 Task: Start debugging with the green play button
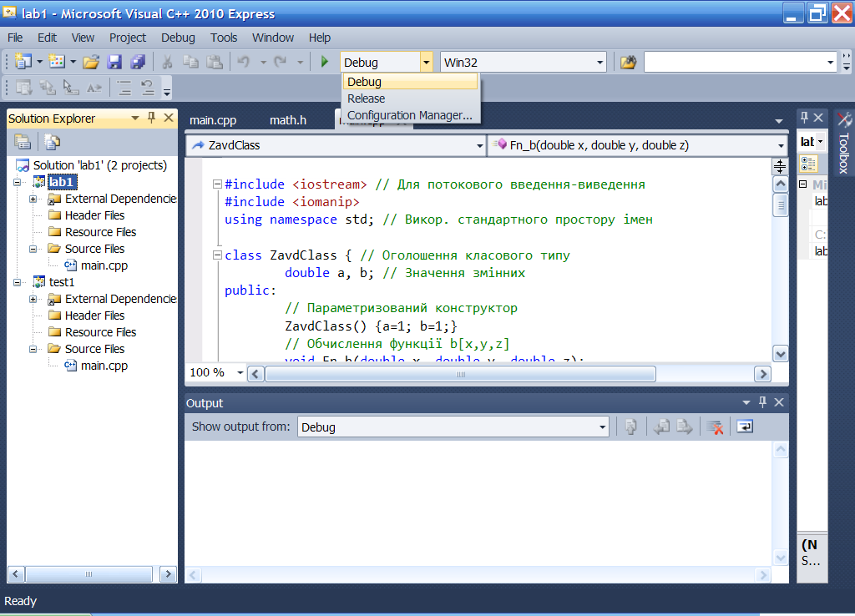(325, 62)
